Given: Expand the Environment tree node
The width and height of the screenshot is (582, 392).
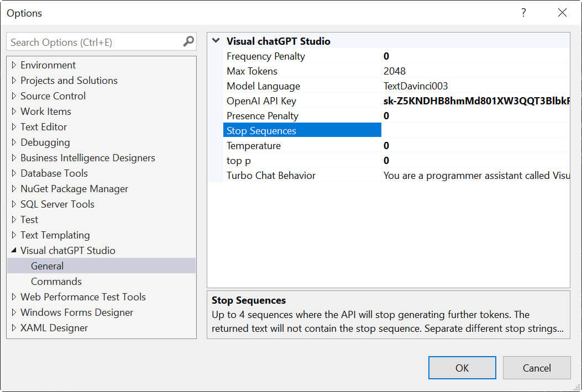Looking at the screenshot, I should [x=13, y=65].
